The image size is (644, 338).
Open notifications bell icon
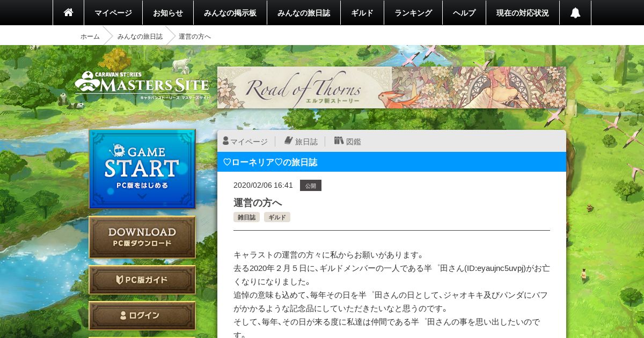575,12
